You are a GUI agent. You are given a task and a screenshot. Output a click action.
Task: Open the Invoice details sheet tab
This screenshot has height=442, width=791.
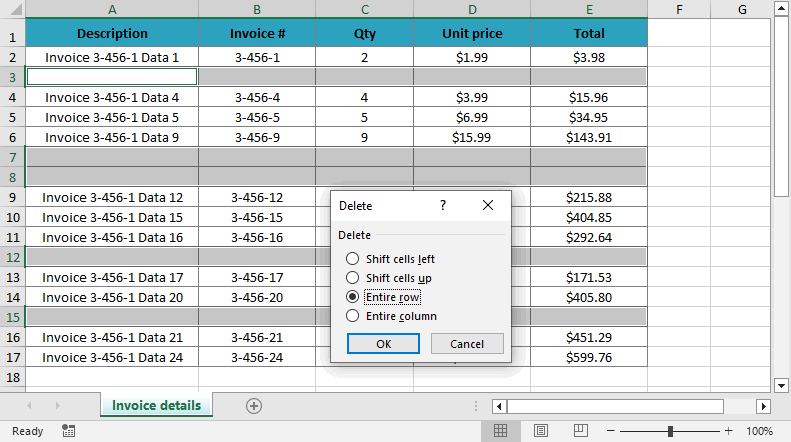156,405
